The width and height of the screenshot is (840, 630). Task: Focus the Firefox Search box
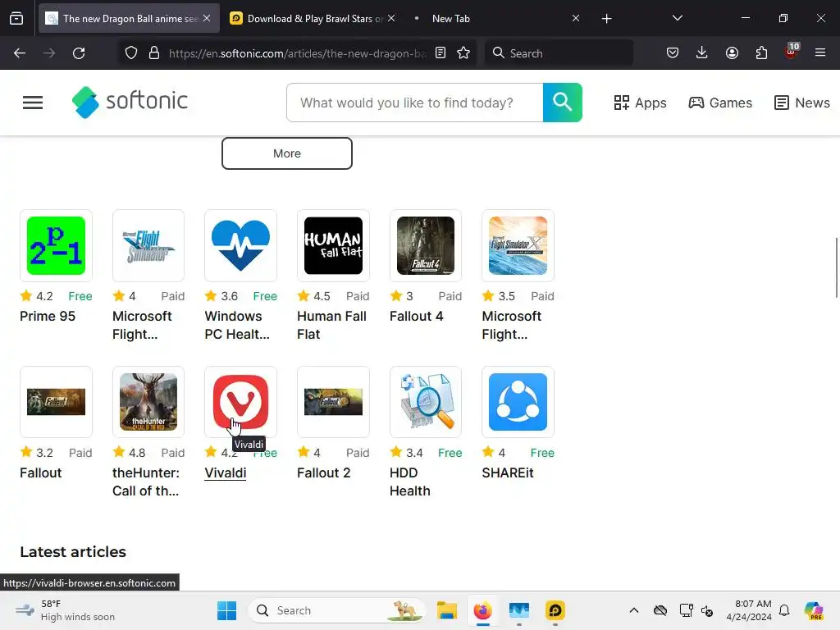click(559, 53)
